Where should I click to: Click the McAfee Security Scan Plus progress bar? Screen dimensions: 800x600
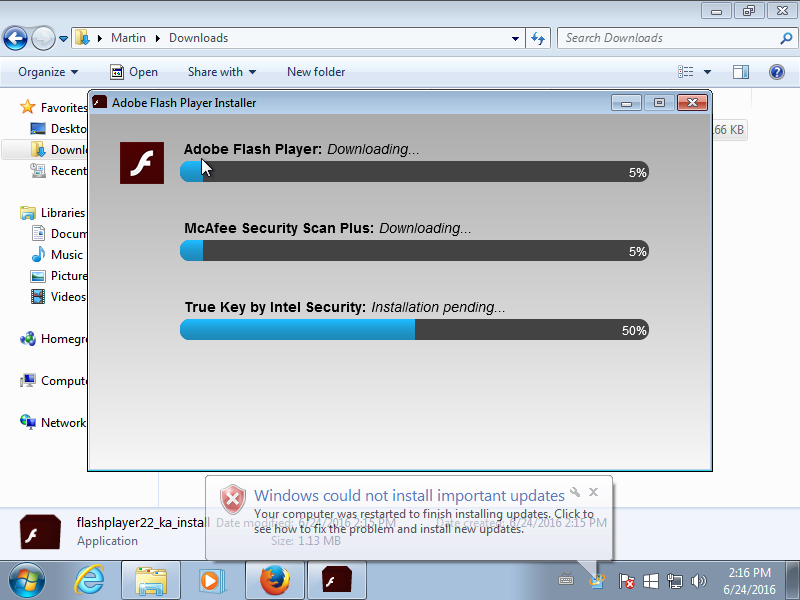point(414,251)
